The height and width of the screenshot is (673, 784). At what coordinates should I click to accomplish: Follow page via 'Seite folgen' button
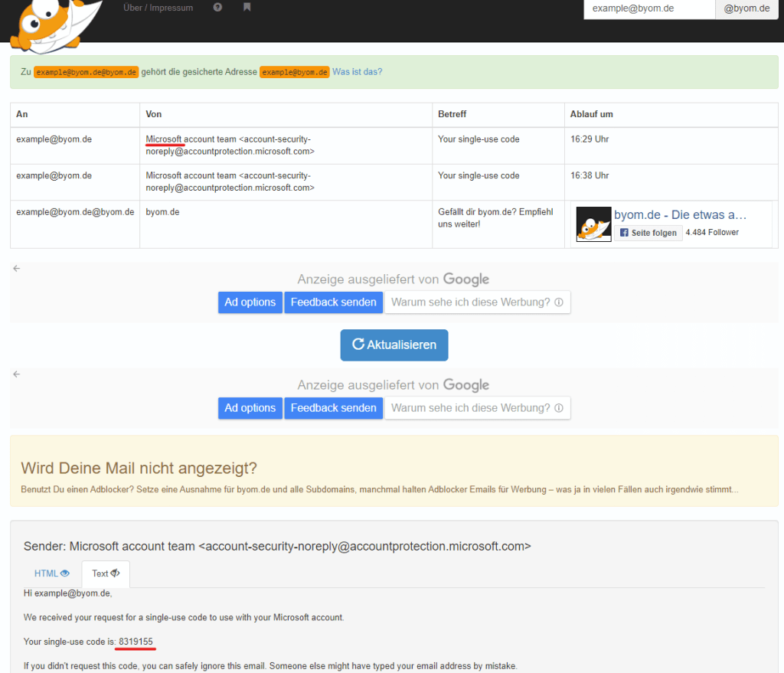click(648, 233)
